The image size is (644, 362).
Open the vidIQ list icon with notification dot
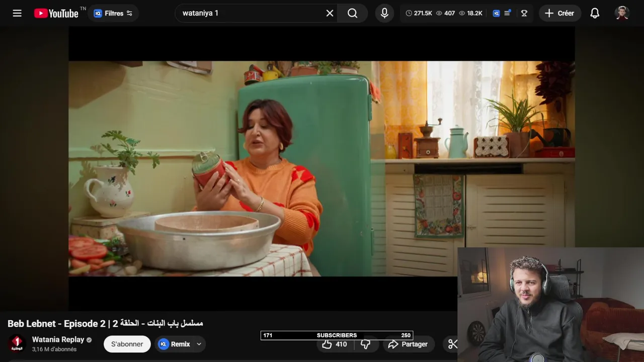click(508, 13)
